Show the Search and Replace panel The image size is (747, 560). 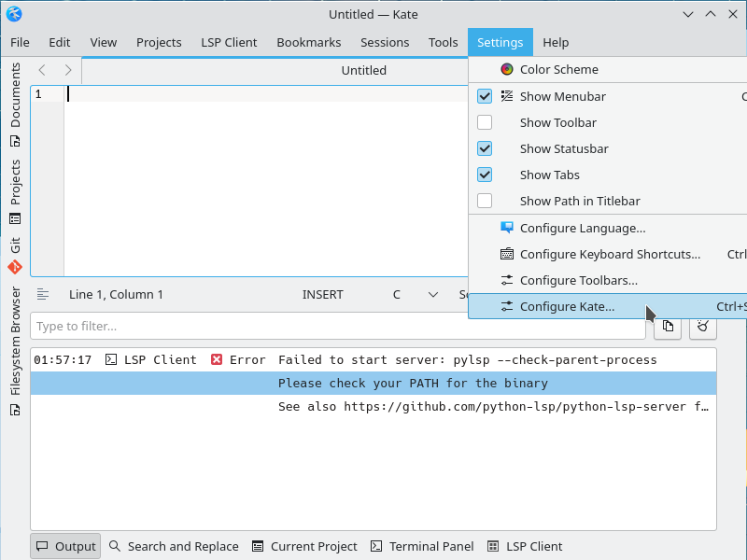pyautogui.click(x=174, y=546)
